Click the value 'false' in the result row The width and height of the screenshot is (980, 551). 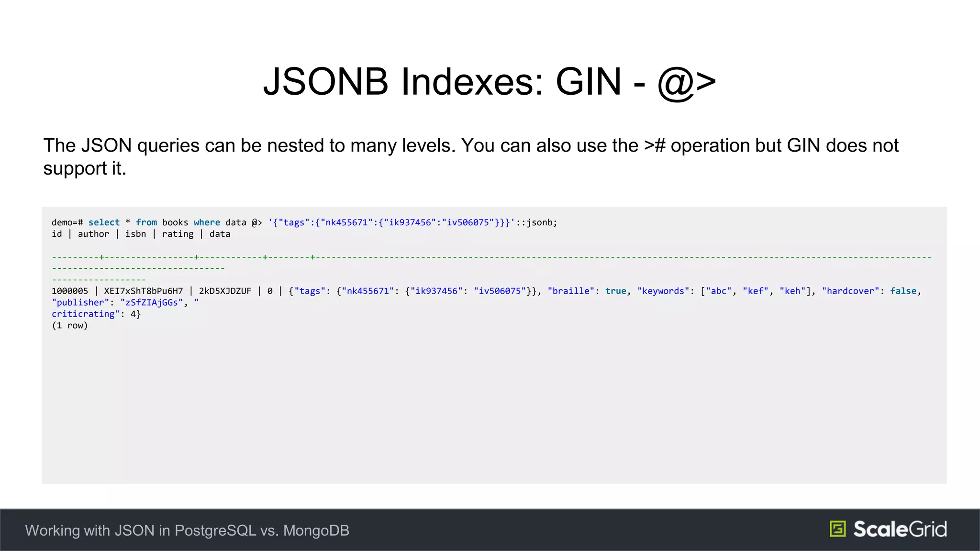pos(903,291)
